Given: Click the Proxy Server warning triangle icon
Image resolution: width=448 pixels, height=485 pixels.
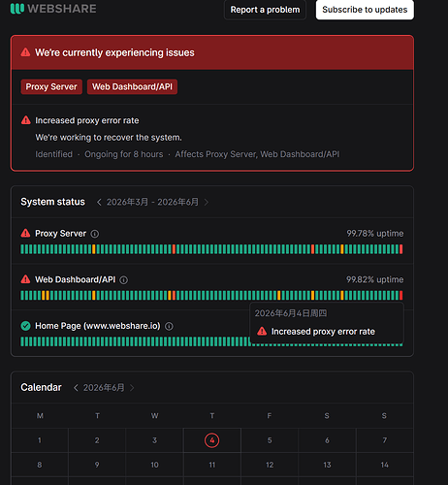Looking at the screenshot, I should 25,233.
